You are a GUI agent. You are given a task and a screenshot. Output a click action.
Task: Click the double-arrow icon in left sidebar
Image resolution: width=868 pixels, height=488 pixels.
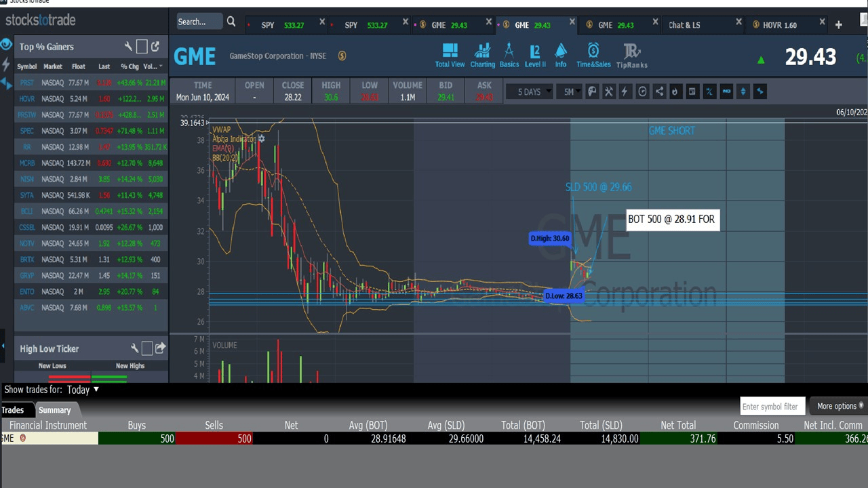(6, 83)
